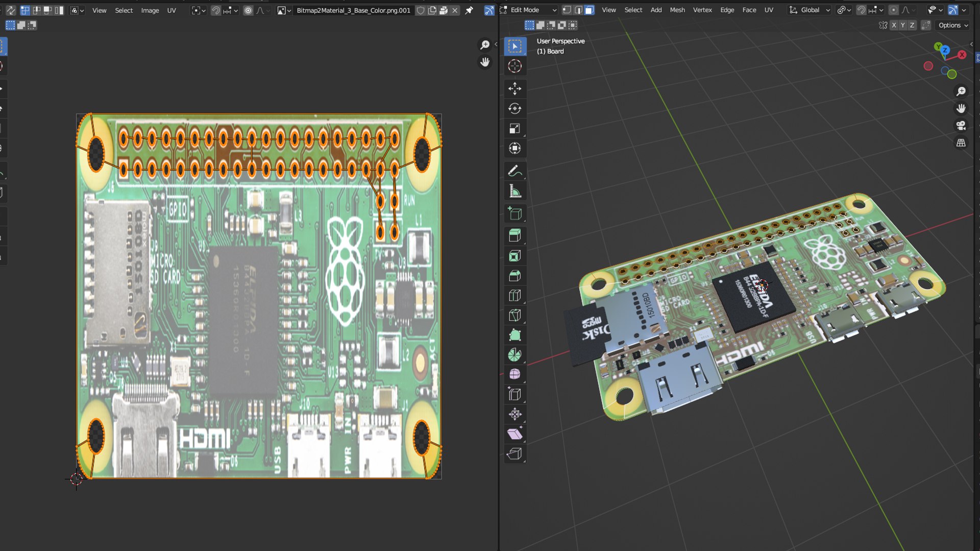Select the Rotate tool in 3D viewport
The image size is (980, 551).
514,109
